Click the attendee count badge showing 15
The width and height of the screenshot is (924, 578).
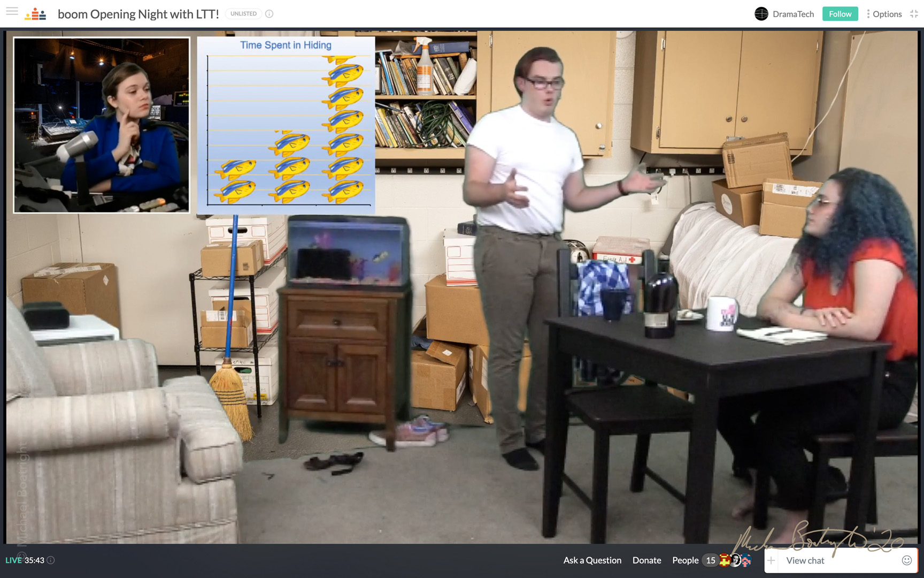710,560
